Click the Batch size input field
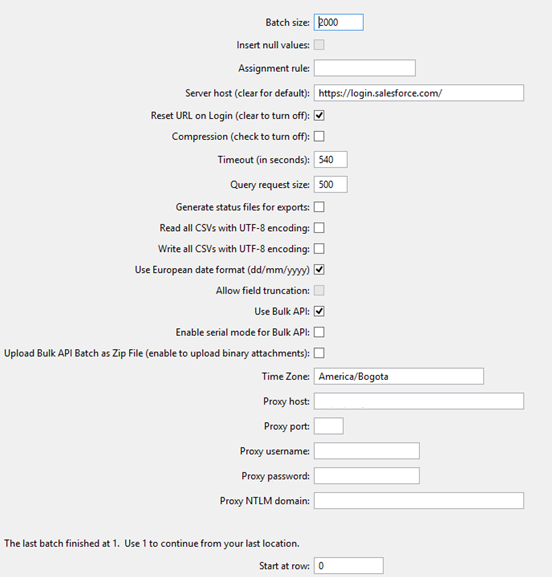 coord(339,22)
